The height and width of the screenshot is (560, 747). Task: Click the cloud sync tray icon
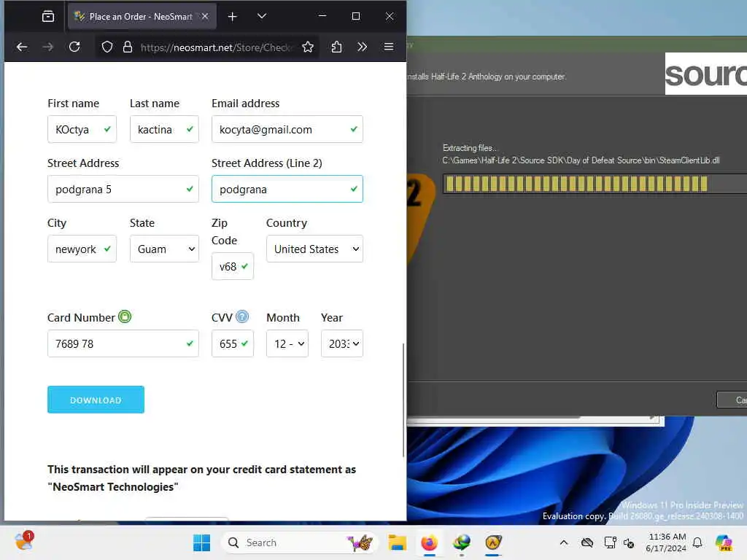coord(587,542)
